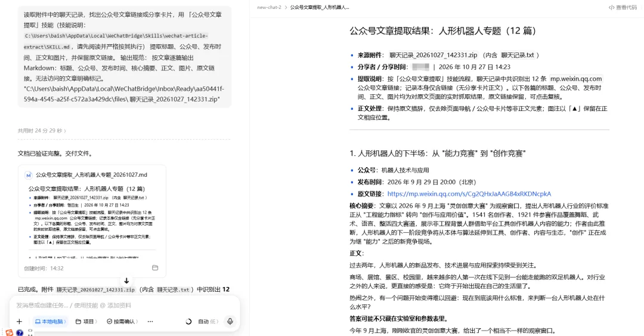Screen dimensions: 644x336
Task: Toggle the 按需确认 confirmation mode
Action: 122,322
